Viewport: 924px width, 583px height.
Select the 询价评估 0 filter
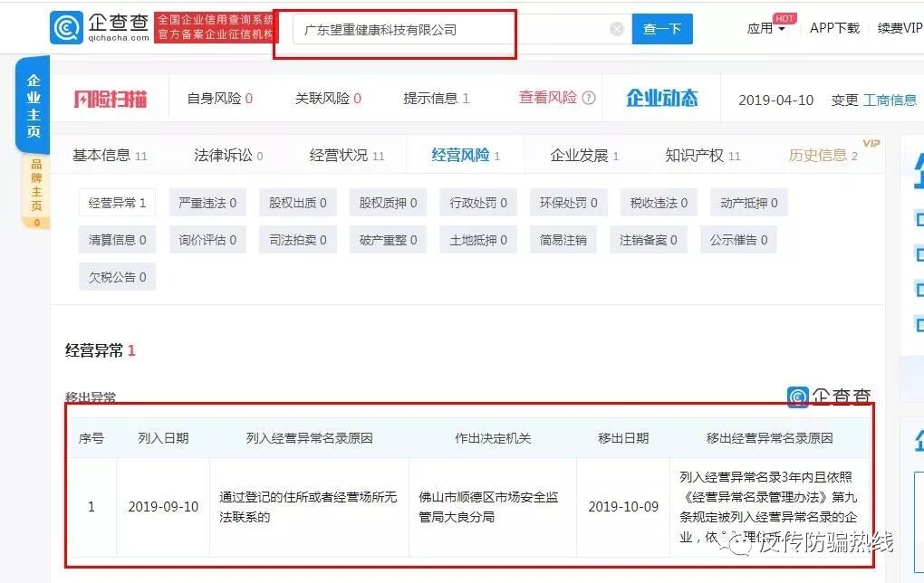point(207,240)
